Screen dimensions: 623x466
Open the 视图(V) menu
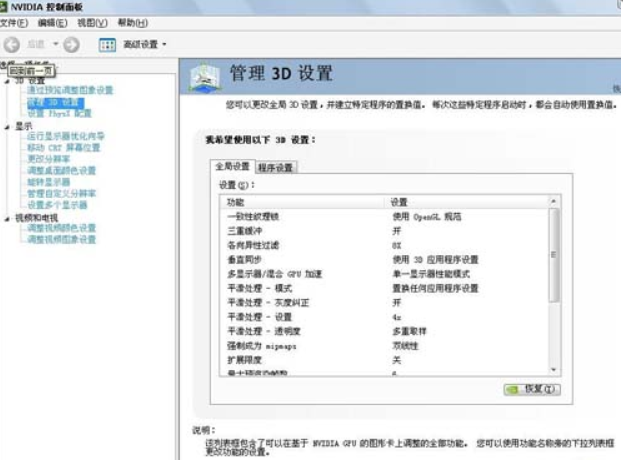coord(92,23)
